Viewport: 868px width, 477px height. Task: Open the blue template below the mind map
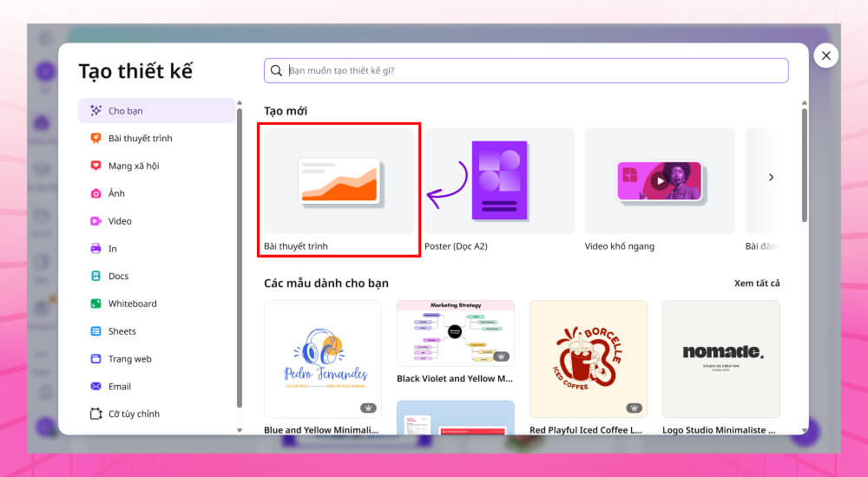click(456, 418)
